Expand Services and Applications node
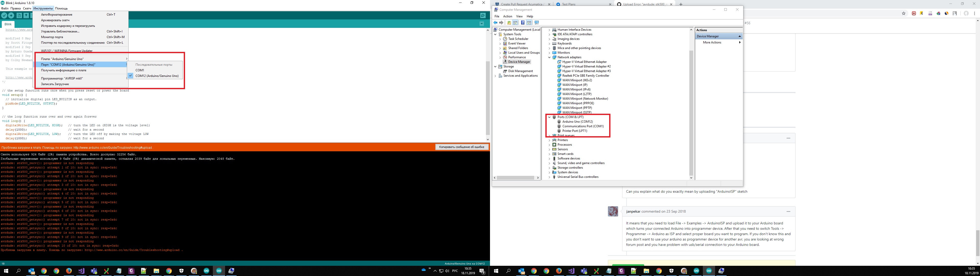The height and width of the screenshot is (276, 980). (x=495, y=76)
